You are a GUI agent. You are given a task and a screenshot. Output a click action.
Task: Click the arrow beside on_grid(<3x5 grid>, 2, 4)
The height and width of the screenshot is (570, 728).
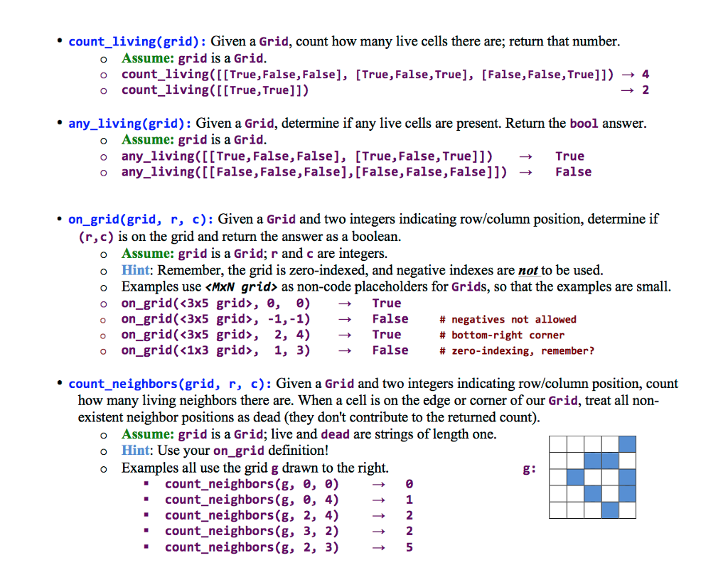(x=345, y=334)
